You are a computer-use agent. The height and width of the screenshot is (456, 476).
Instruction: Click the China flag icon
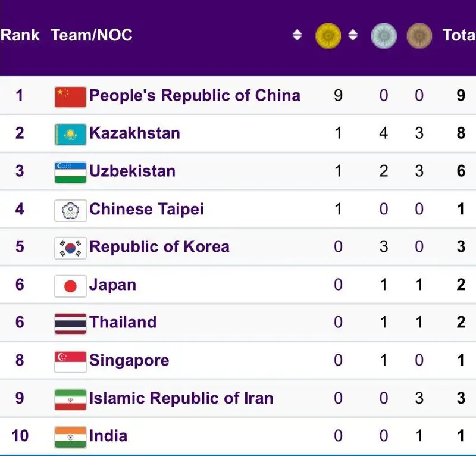click(70, 96)
